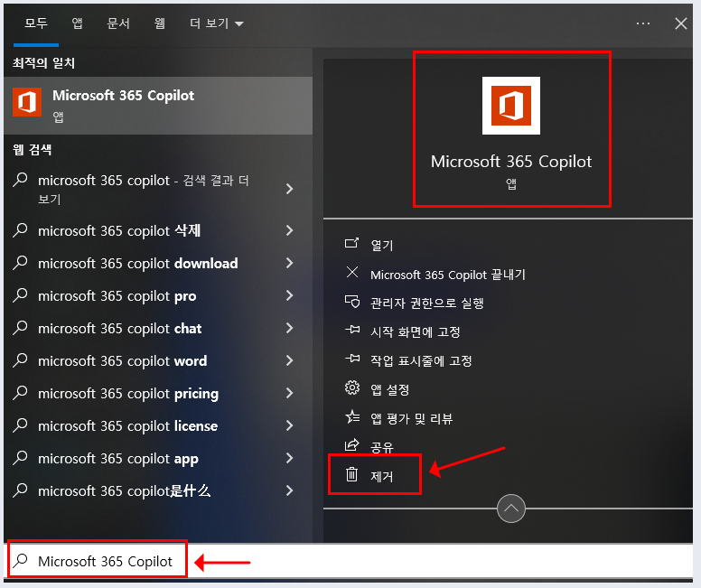Expand arrow for 'copilot pricing' suggestion
This screenshot has width=701, height=588.
coord(289,393)
